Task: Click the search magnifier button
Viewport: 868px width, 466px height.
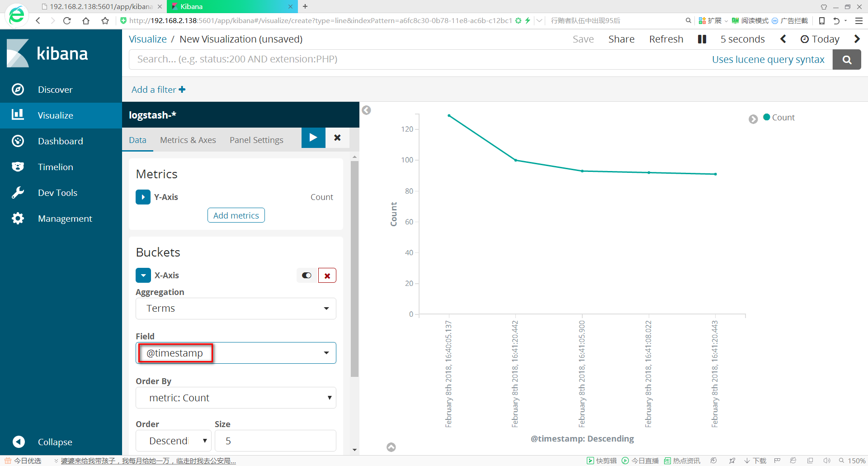Action: 847,59
